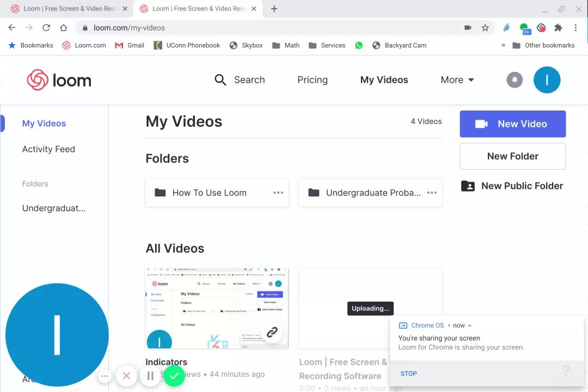Go to browser home page
Viewport: 588px width, 392px height.
point(63,28)
